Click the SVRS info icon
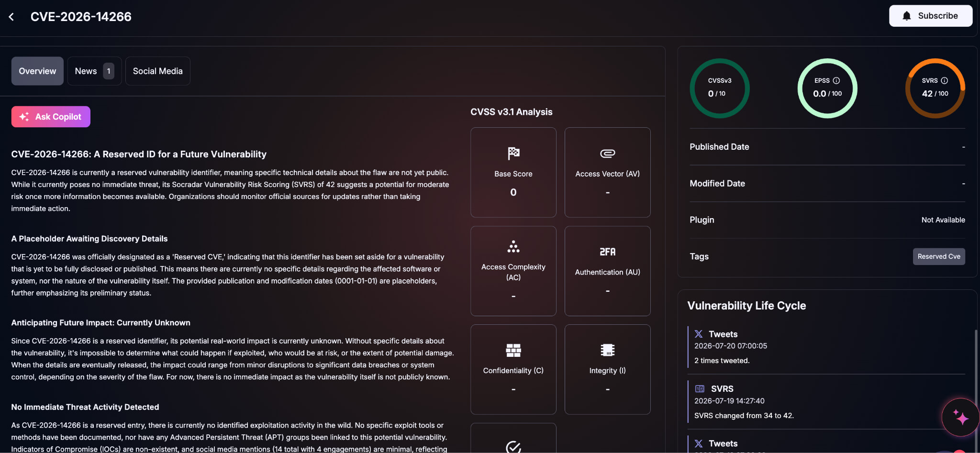The height and width of the screenshot is (453, 980). [x=945, y=80]
